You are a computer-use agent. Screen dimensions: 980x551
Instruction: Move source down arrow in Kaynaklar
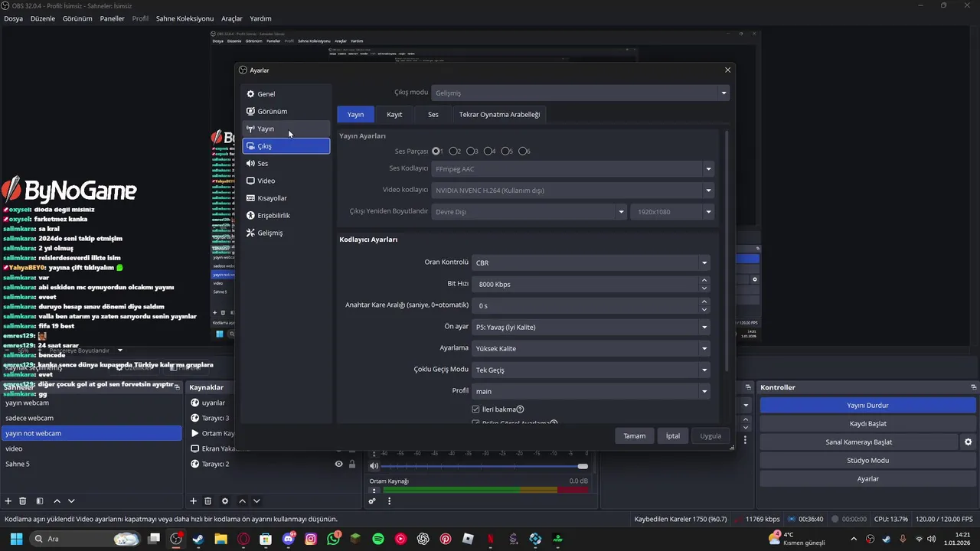click(256, 501)
